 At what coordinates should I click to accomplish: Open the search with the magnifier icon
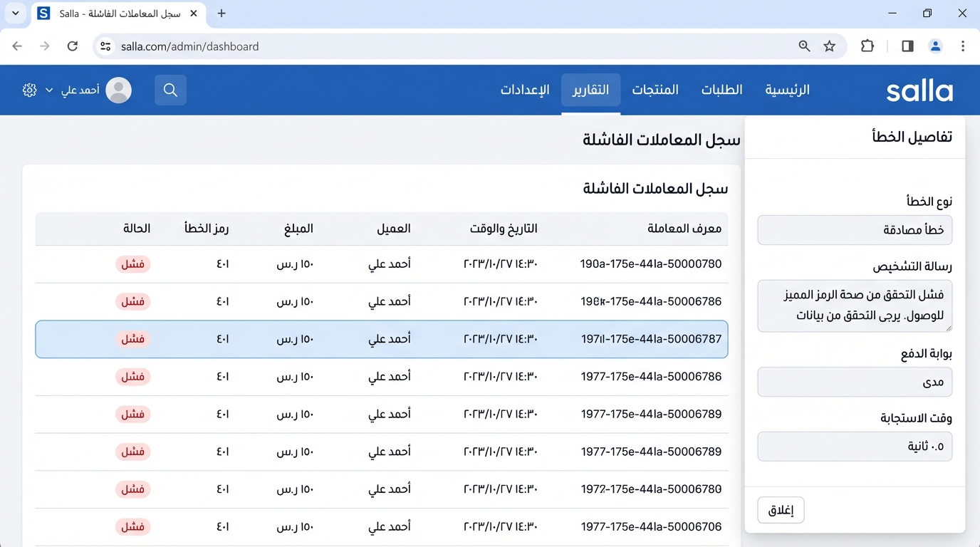click(x=170, y=90)
